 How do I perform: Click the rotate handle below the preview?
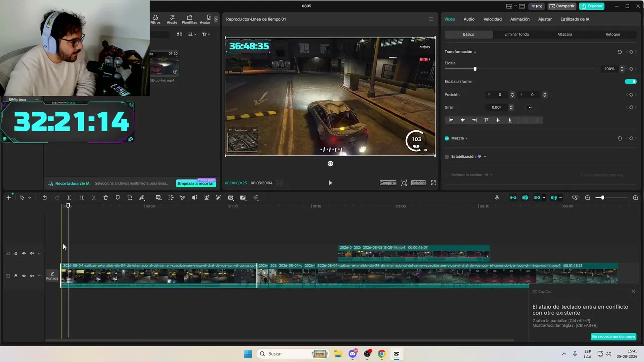pos(330,164)
